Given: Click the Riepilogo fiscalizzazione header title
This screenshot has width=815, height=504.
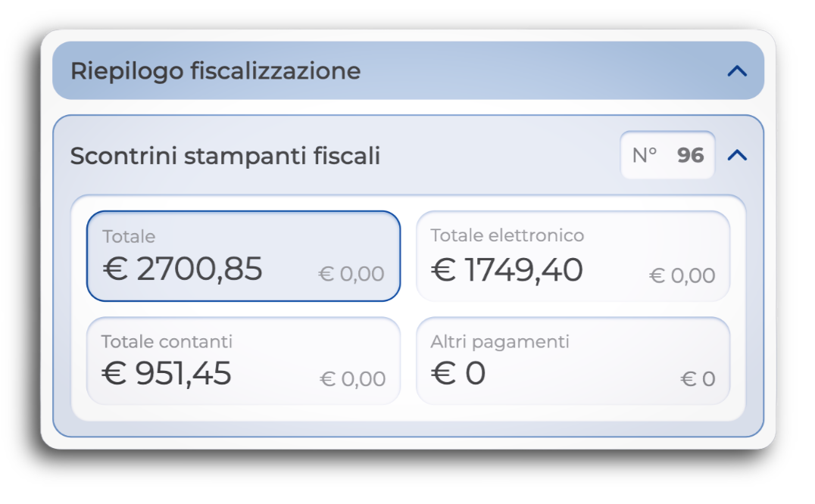Looking at the screenshot, I should (x=215, y=71).
